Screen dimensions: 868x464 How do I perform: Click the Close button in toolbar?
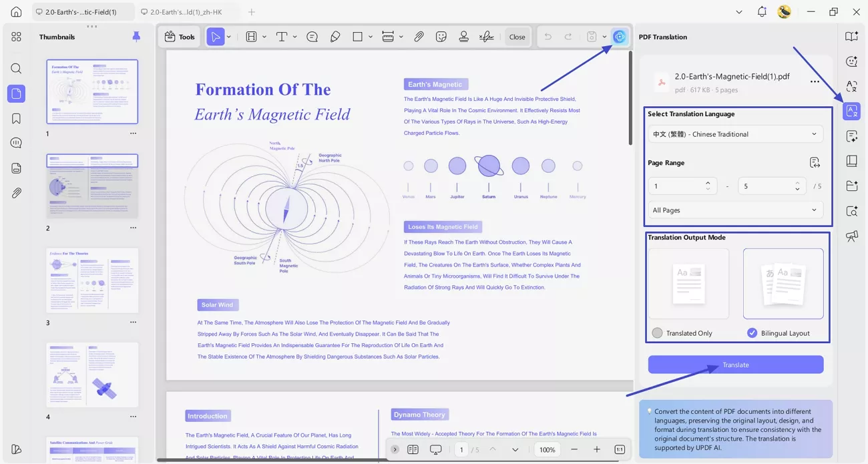pyautogui.click(x=517, y=37)
